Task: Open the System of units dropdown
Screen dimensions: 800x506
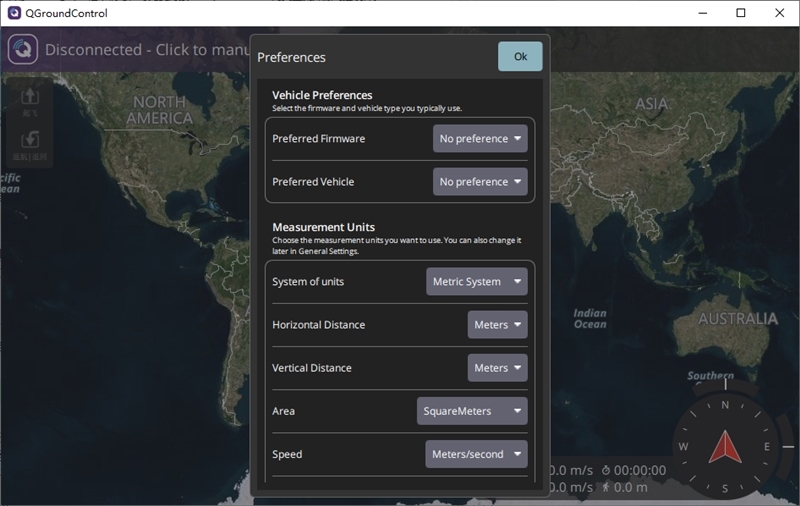Action: click(477, 282)
